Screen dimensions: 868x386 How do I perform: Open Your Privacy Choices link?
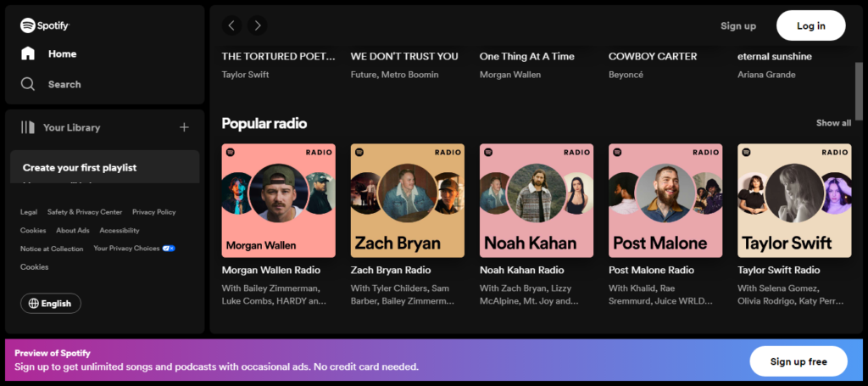pos(127,249)
